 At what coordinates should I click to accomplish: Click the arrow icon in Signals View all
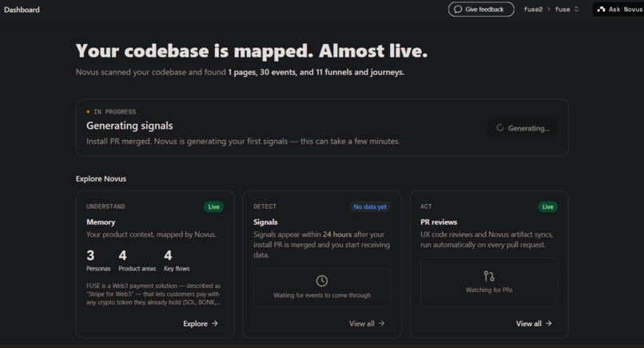382,324
